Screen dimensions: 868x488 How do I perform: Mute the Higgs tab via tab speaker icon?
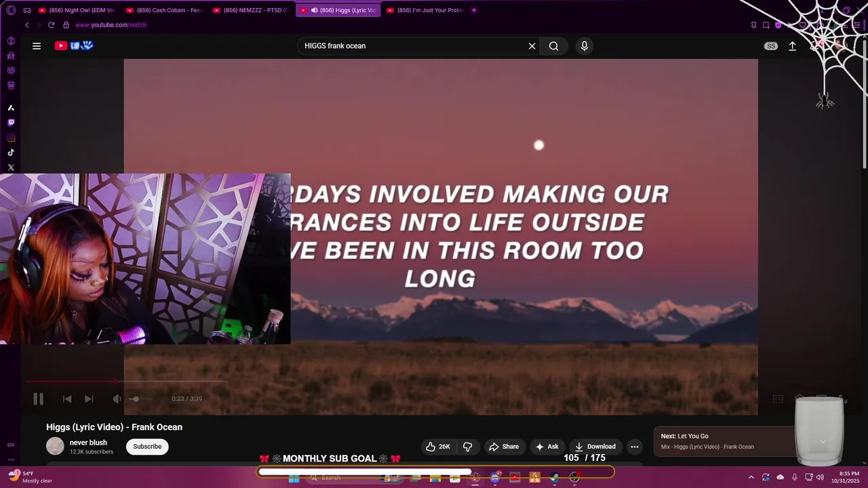(x=314, y=10)
